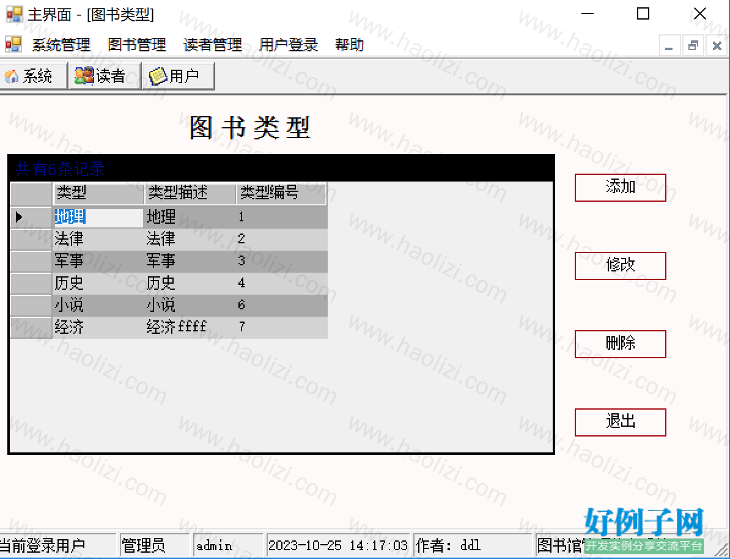Minimize the inner child window
The image size is (730, 560).
tap(669, 46)
